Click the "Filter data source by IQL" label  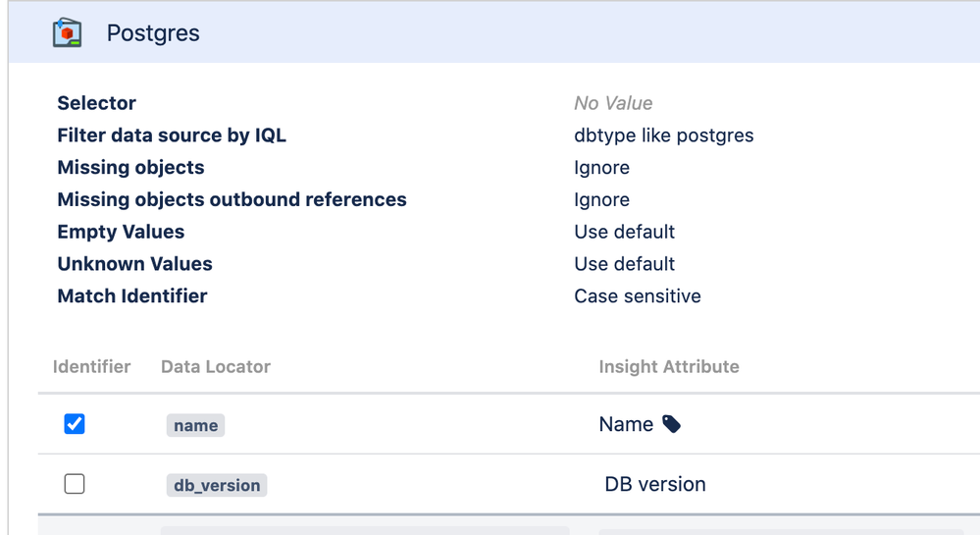coord(172,135)
